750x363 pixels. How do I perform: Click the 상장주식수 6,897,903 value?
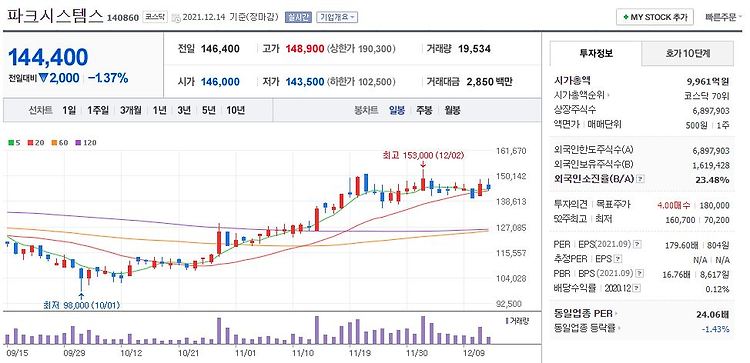(711, 110)
